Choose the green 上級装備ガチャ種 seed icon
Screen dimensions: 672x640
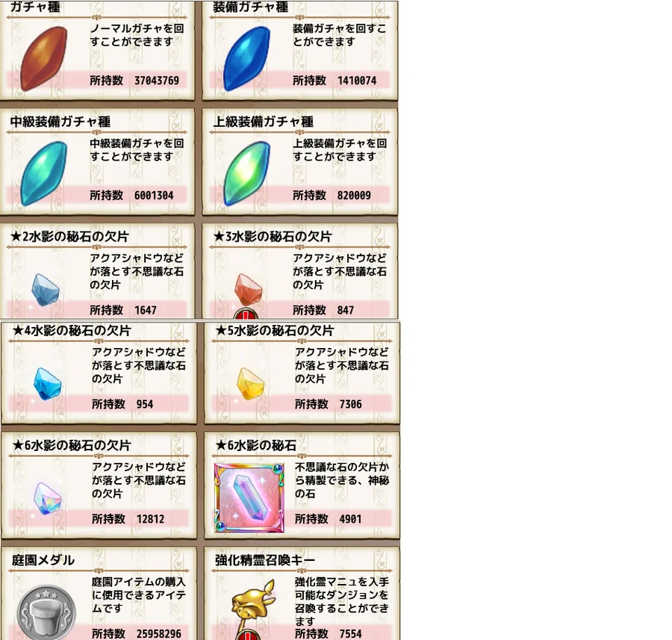click(x=246, y=173)
